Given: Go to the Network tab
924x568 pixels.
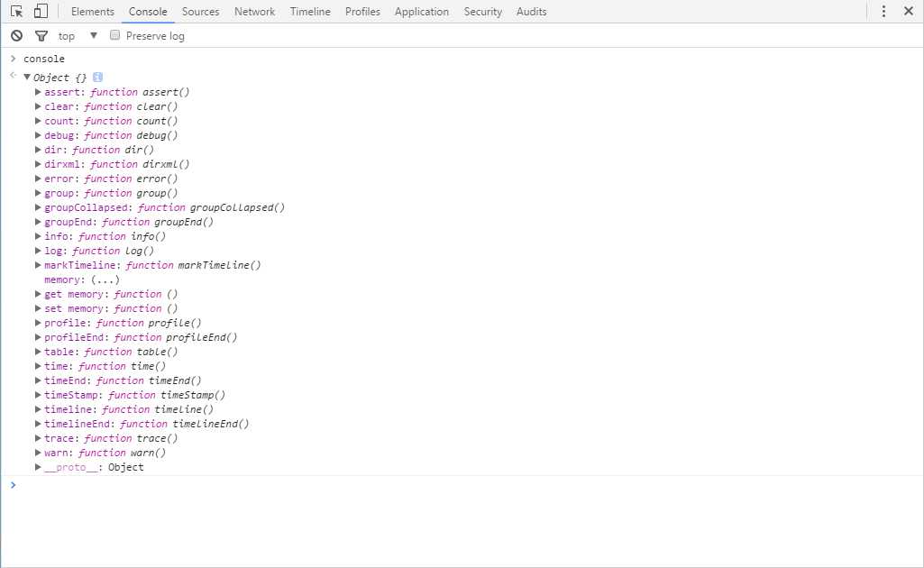Looking at the screenshot, I should pyautogui.click(x=254, y=11).
